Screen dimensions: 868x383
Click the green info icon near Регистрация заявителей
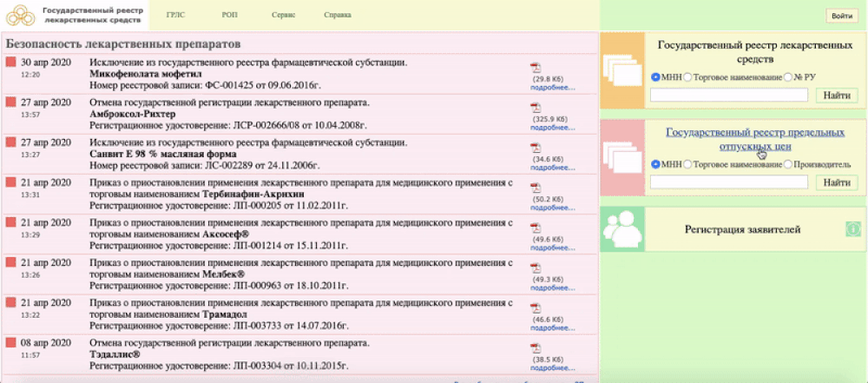(853, 229)
